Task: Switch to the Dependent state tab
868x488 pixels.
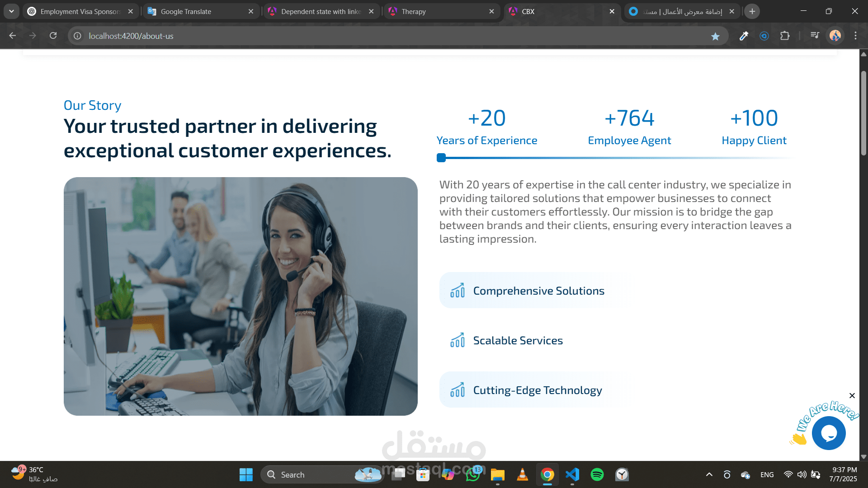Action: tap(321, 12)
